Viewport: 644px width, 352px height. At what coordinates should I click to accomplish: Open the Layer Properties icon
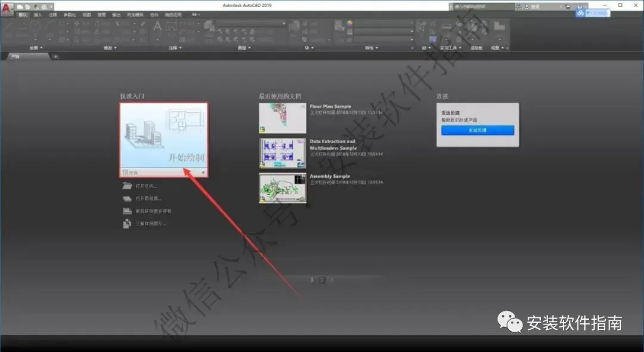point(209,26)
